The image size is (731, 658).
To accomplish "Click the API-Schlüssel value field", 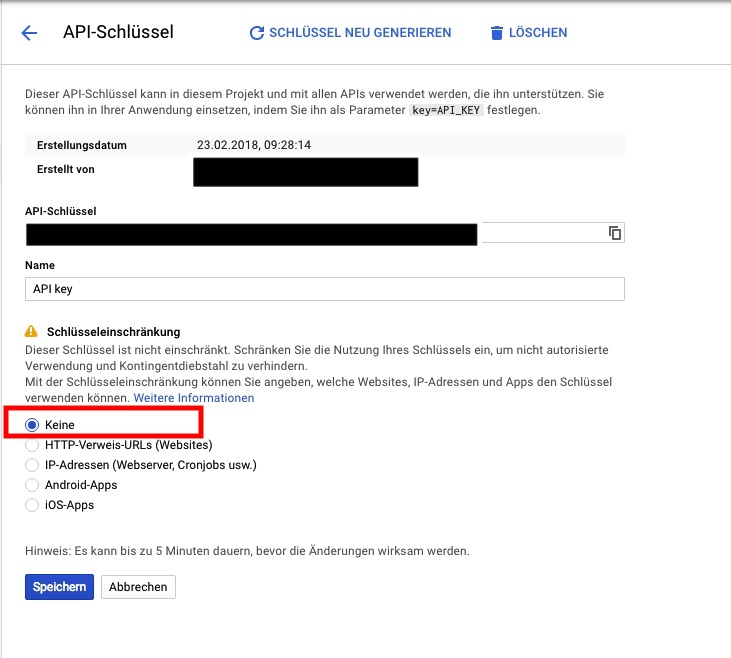I will (x=324, y=233).
